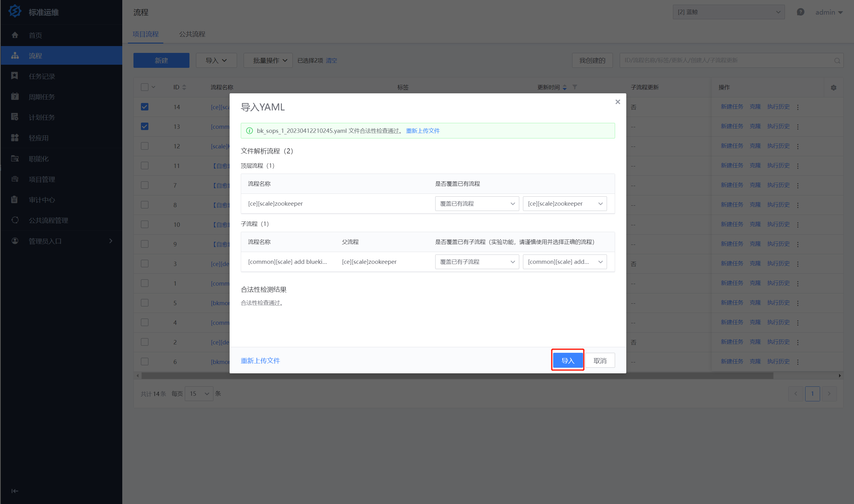Switch to the 公共流程 tab
Image resolution: width=854 pixels, height=504 pixels.
pos(192,34)
